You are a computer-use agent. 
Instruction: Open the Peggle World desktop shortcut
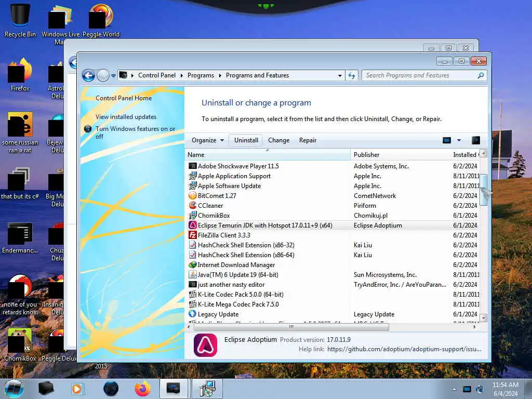pyautogui.click(x=101, y=21)
